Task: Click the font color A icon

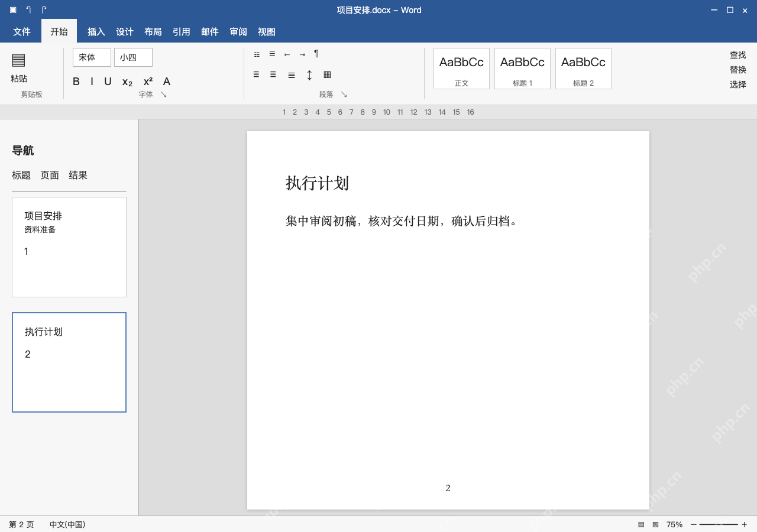Action: [167, 82]
